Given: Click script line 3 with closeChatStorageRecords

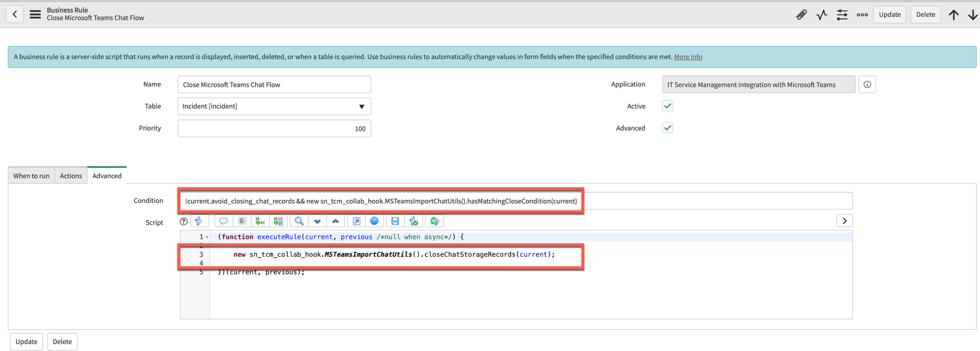Looking at the screenshot, I should [x=394, y=255].
